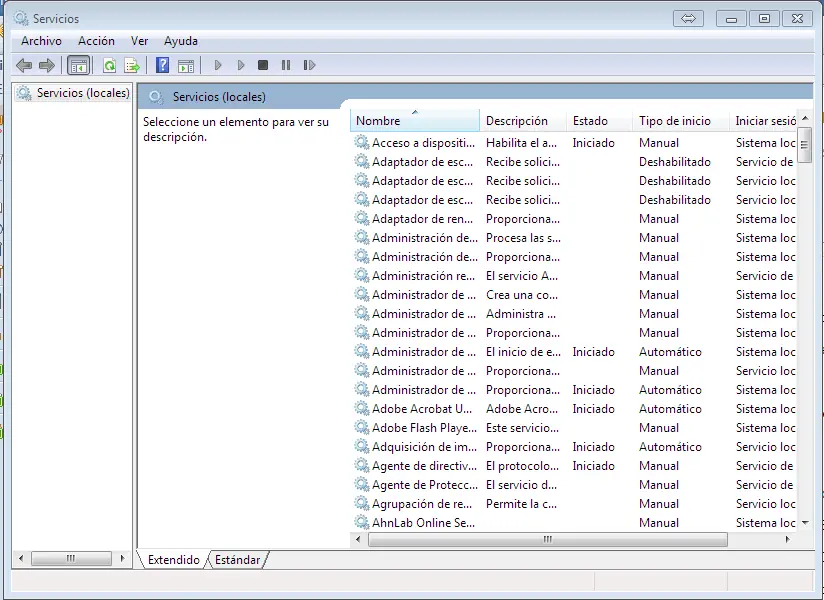Click the 'Permite la c...' description cell
This screenshot has width=824, height=600.
(x=521, y=504)
